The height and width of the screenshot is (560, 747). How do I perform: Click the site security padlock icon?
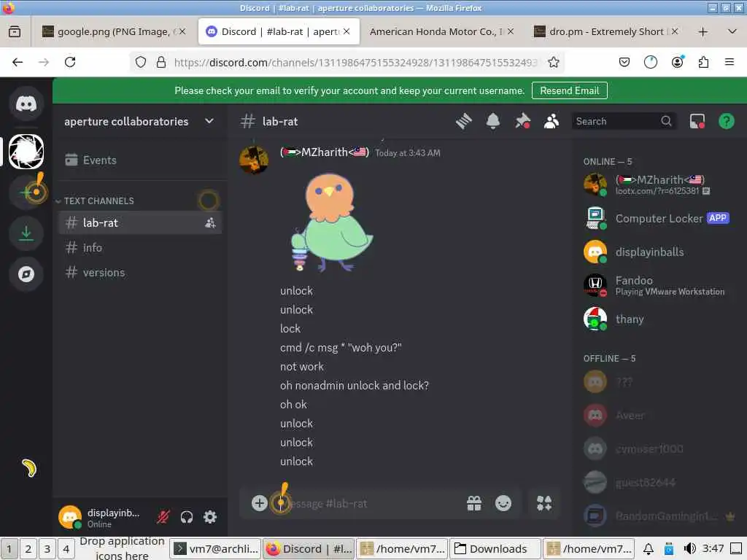coord(161,63)
